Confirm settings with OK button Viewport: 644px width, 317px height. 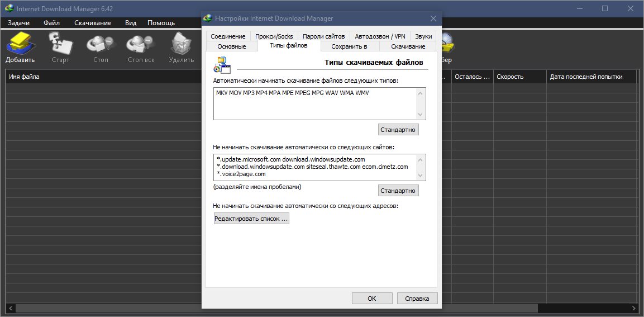click(x=372, y=299)
